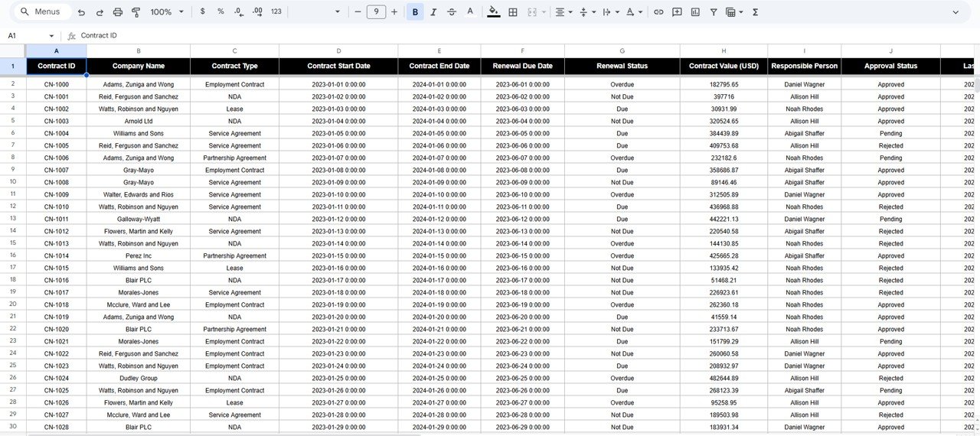Collapse toolbar with the chevron
Image resolution: width=980 pixels, height=436 pixels.
click(x=955, y=12)
